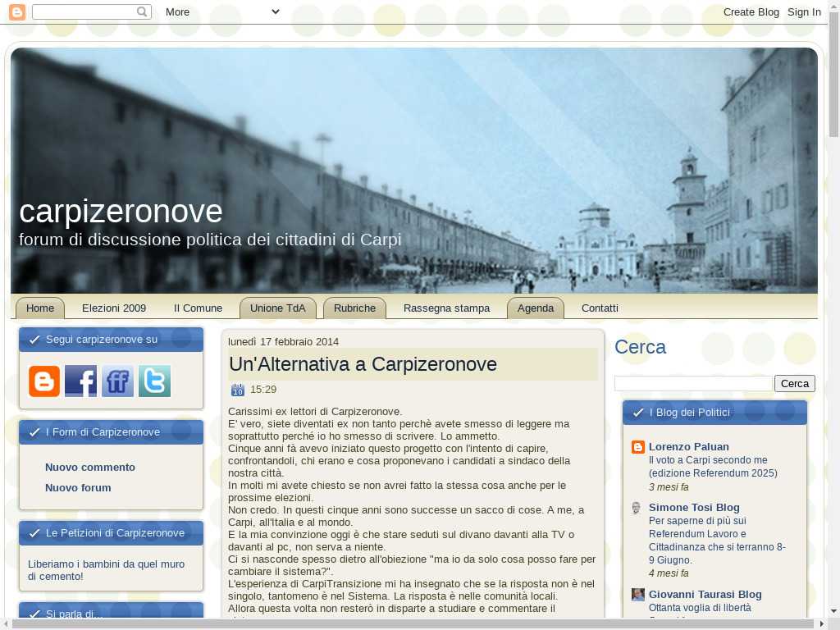Switch to the Rubriche tab
The height and width of the screenshot is (630, 840).
(x=354, y=308)
